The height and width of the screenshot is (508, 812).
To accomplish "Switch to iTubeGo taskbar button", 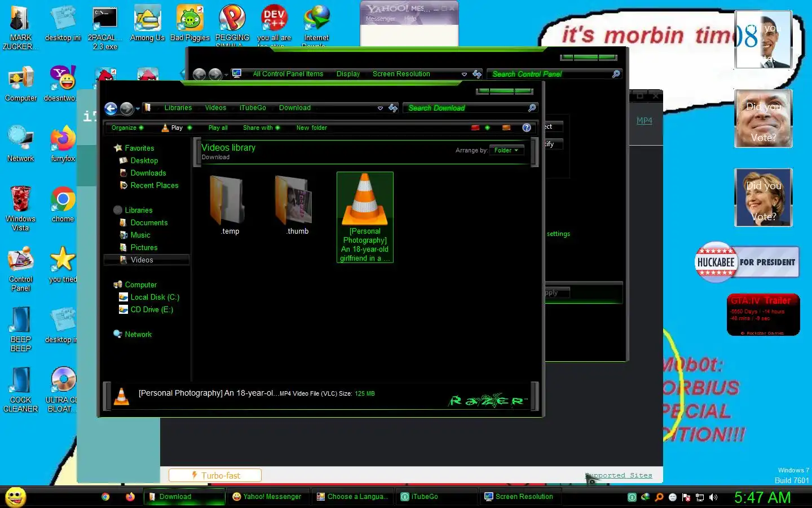I will pos(436,497).
